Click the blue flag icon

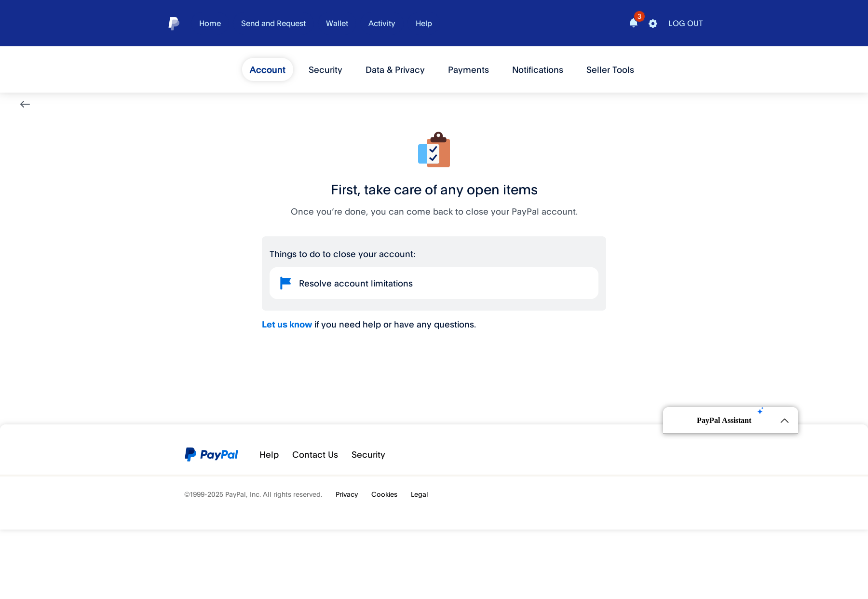(x=285, y=283)
